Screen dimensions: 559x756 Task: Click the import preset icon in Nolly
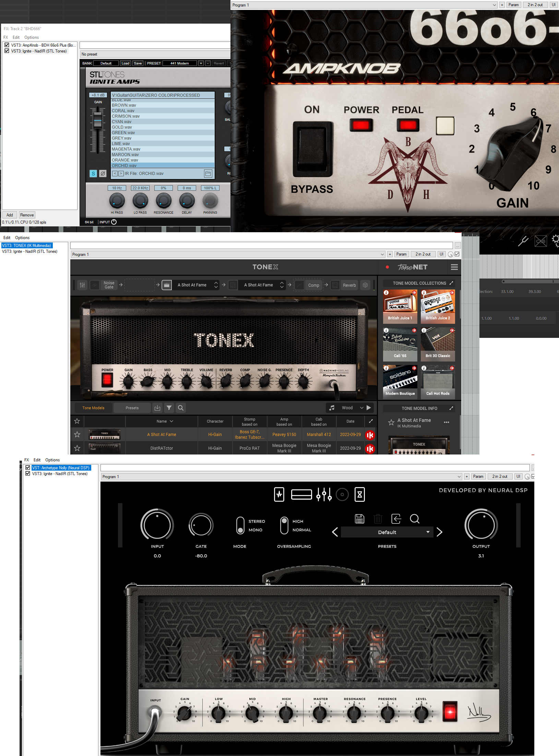(x=396, y=519)
